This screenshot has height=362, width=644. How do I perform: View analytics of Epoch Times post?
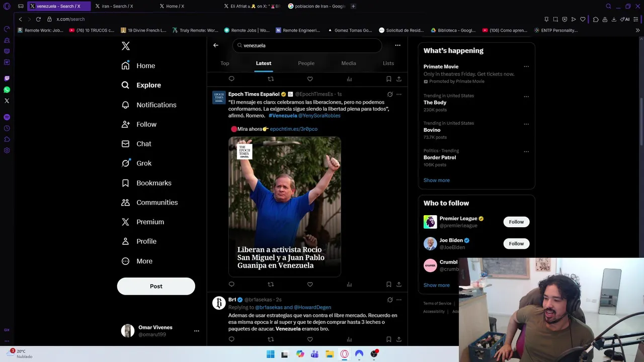[349, 285]
